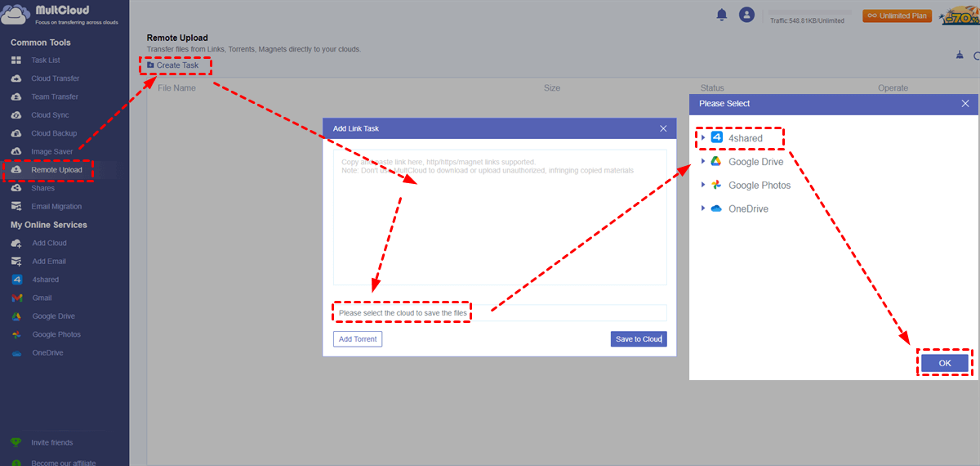Expand the OneDrive tree node

pyautogui.click(x=703, y=209)
